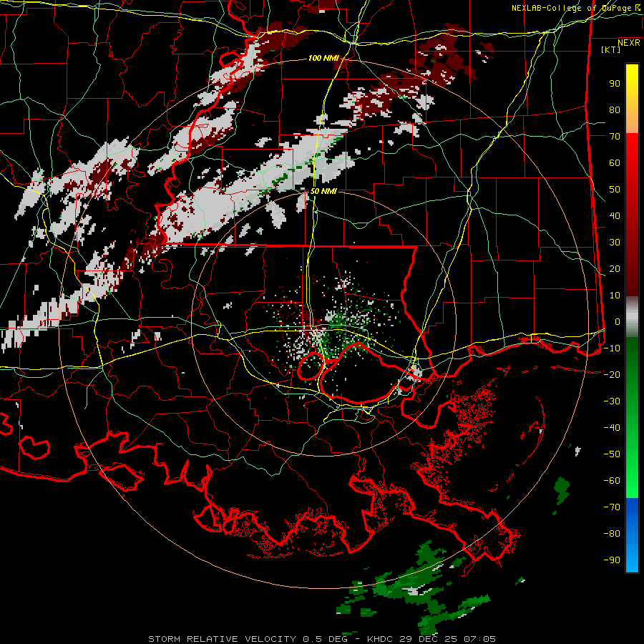644x644 pixels.
Task: Click the 70 value on velocity scale
Action: (615, 137)
